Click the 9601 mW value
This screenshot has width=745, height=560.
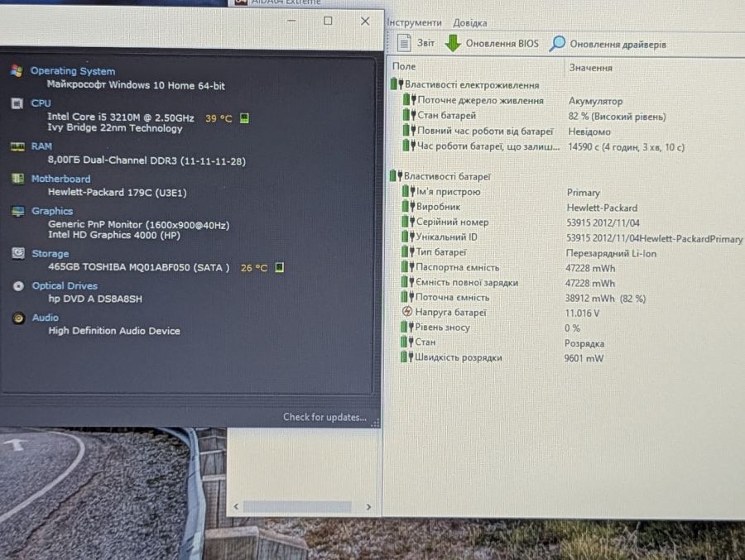(x=584, y=359)
